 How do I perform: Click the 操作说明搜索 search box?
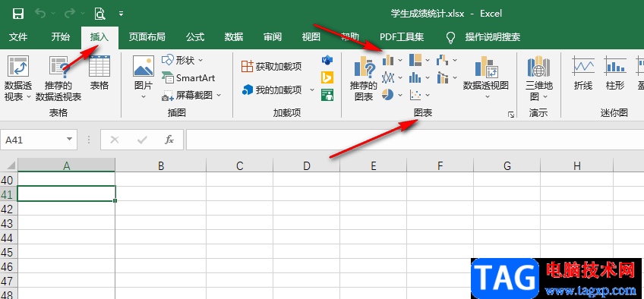coord(493,37)
